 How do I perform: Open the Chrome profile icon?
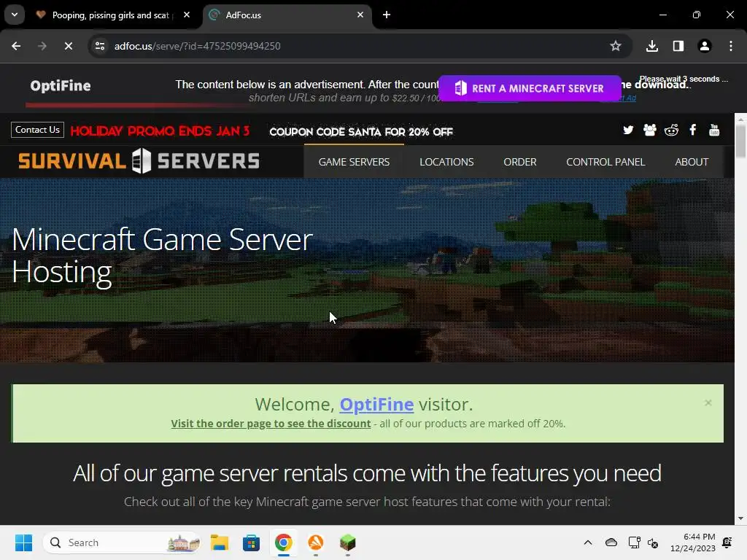pos(704,46)
